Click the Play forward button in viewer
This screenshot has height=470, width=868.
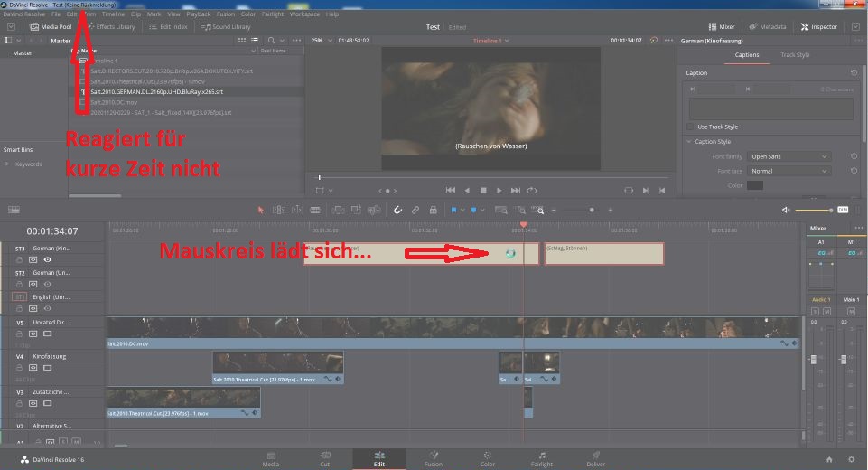499,190
